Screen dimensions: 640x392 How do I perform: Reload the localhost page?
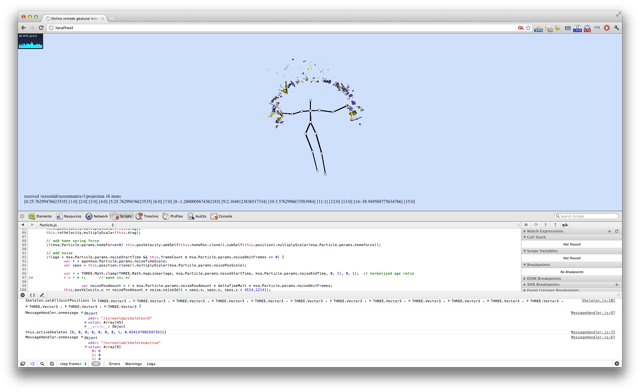[41, 28]
